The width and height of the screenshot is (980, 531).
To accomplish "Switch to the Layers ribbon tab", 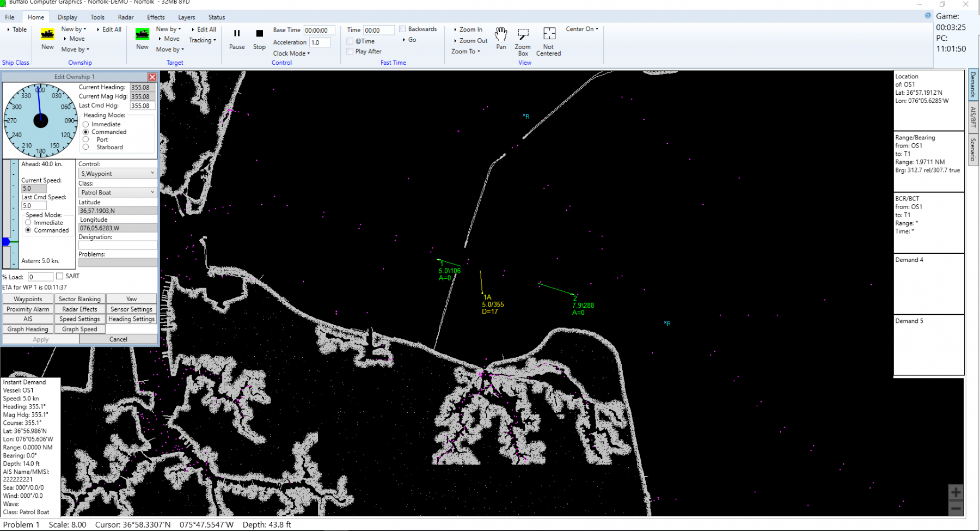I will (186, 17).
